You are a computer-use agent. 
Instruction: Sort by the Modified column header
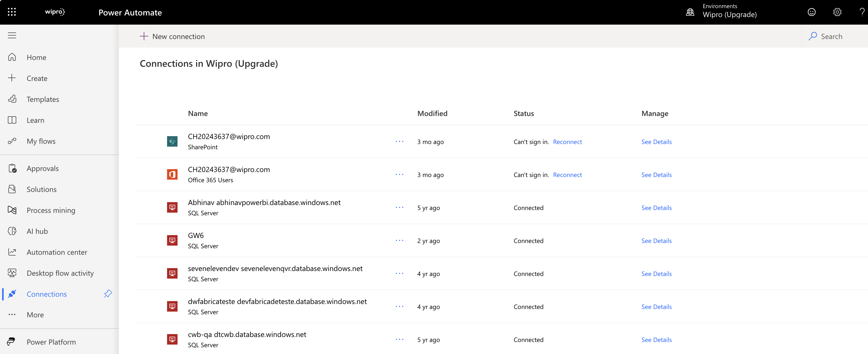[432, 114]
